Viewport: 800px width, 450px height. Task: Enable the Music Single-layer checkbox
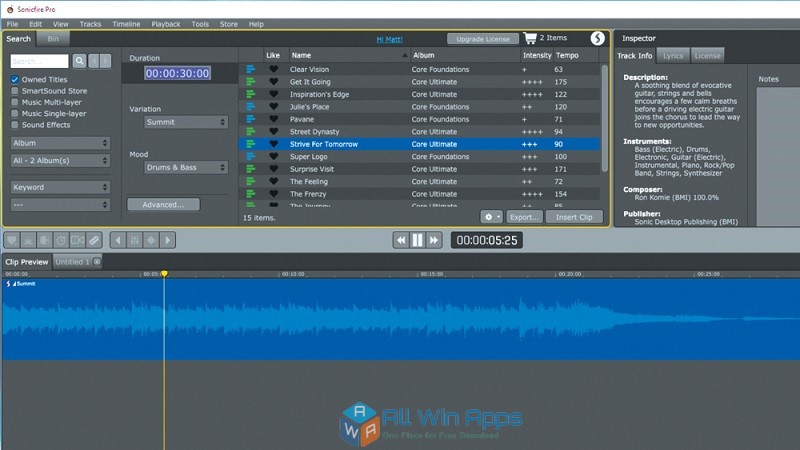(x=15, y=113)
